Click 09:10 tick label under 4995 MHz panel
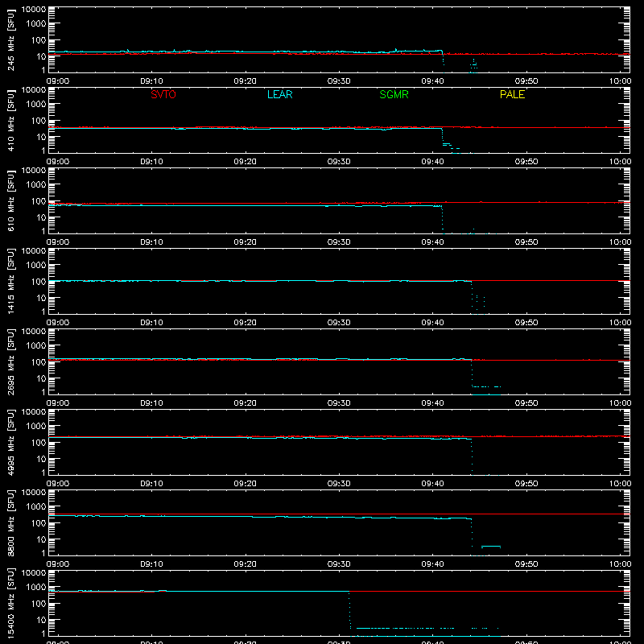Screen dimensions: 644x644 tap(151, 484)
